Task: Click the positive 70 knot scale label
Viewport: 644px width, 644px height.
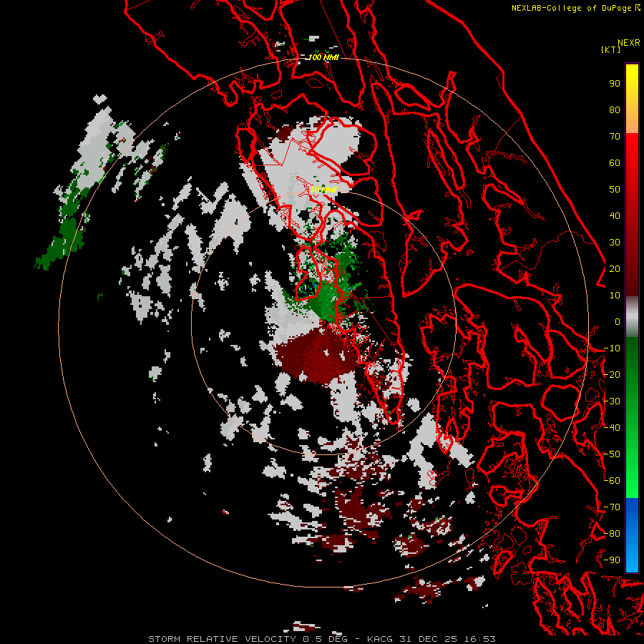Action: pos(615,137)
